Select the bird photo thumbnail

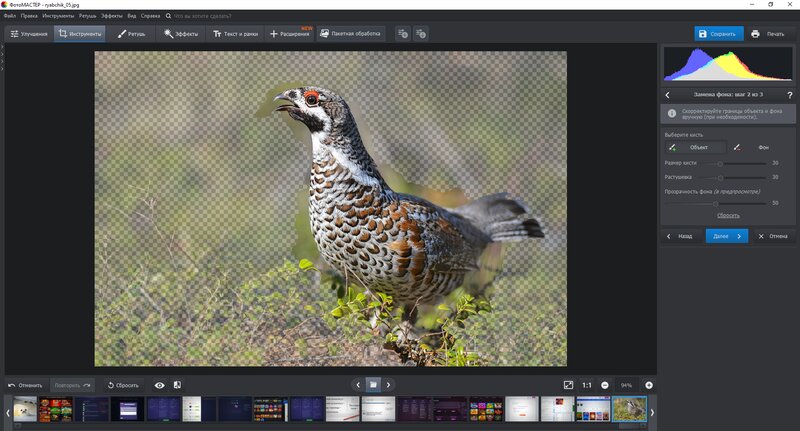(629, 409)
